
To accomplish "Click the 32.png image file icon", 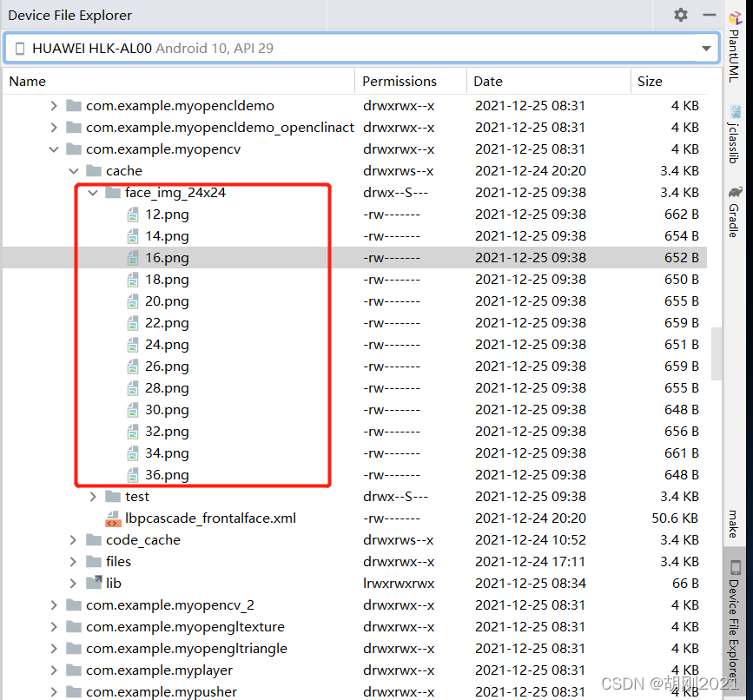I will (133, 432).
